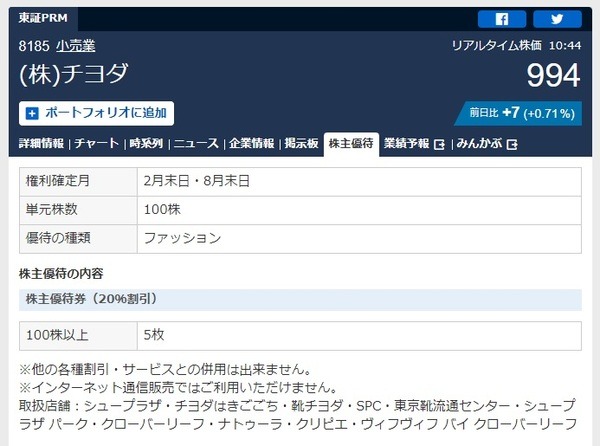Open the 時系列 tab
600x446 pixels.
pyautogui.click(x=146, y=143)
